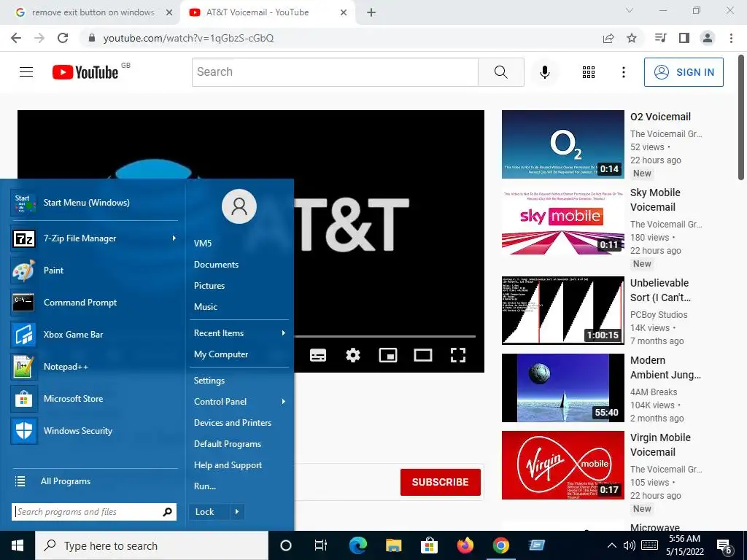Open the Chrome three-dot menu
747x560 pixels.
[731, 38]
